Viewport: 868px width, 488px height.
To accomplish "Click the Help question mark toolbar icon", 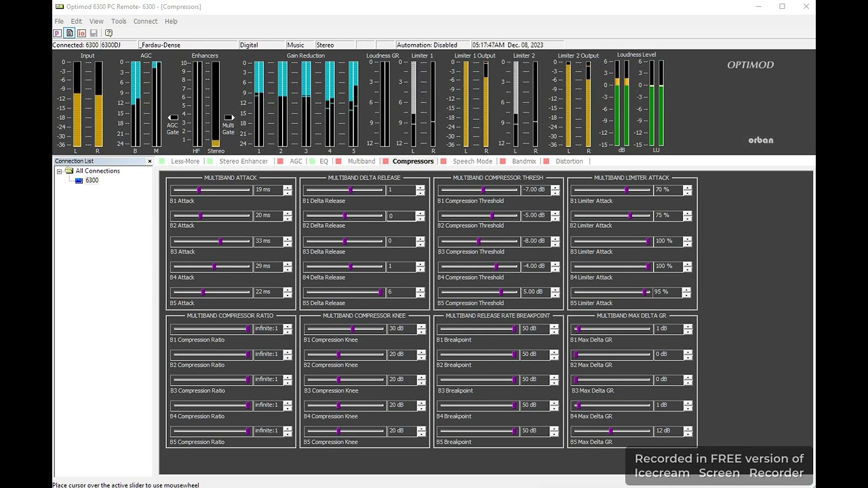I will [108, 33].
